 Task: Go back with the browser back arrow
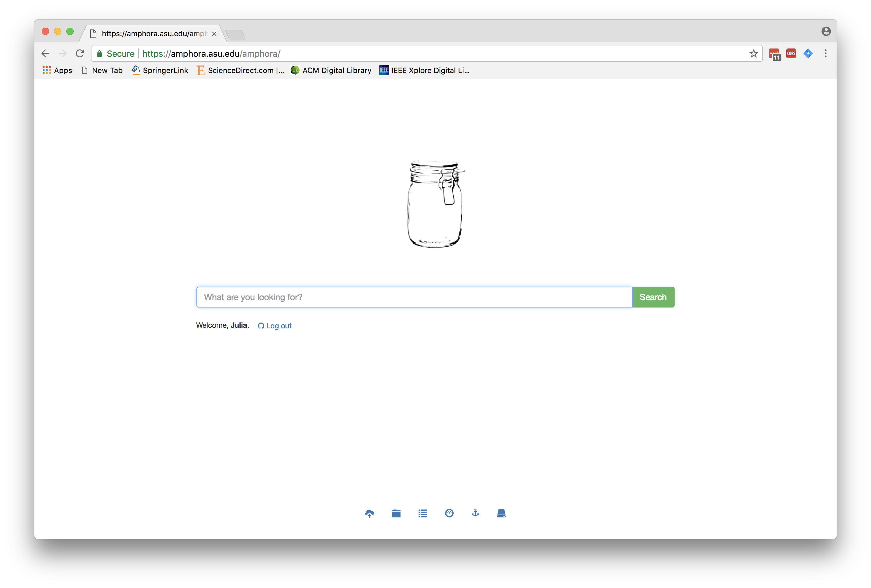click(x=45, y=54)
